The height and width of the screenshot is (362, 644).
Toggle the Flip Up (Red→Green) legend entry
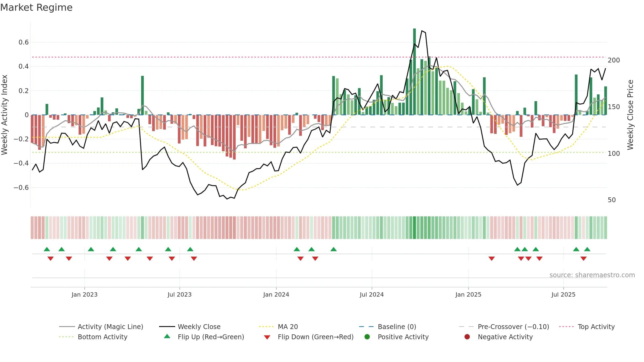point(204,337)
